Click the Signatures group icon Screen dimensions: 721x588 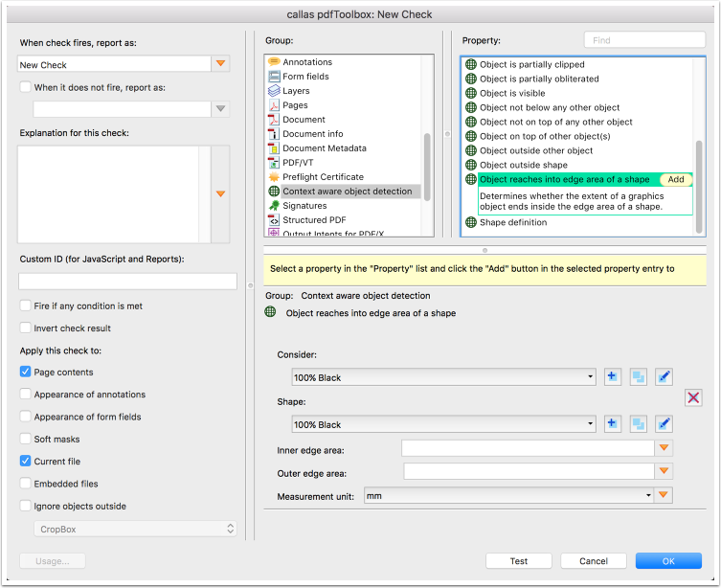(274, 206)
